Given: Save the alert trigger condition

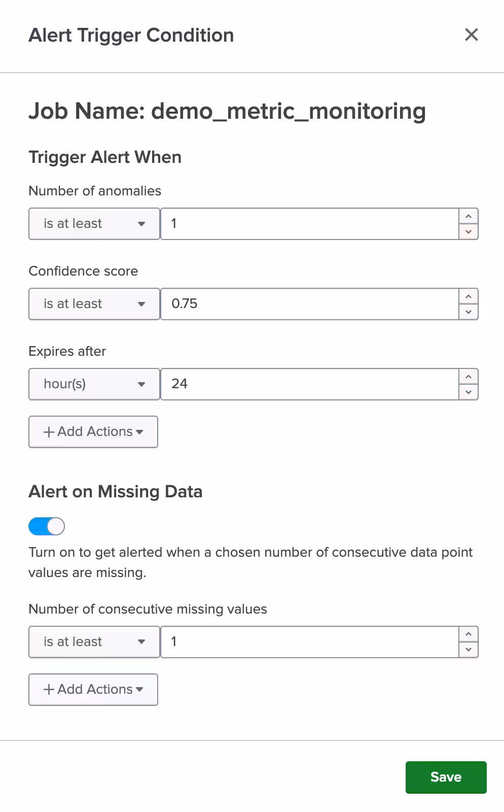Looking at the screenshot, I should (x=446, y=777).
